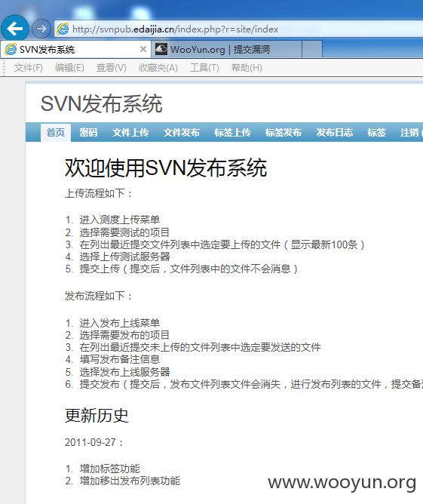The image size is (423, 504).
Task: Open the 文件发布 navigation link
Action: 182,133
